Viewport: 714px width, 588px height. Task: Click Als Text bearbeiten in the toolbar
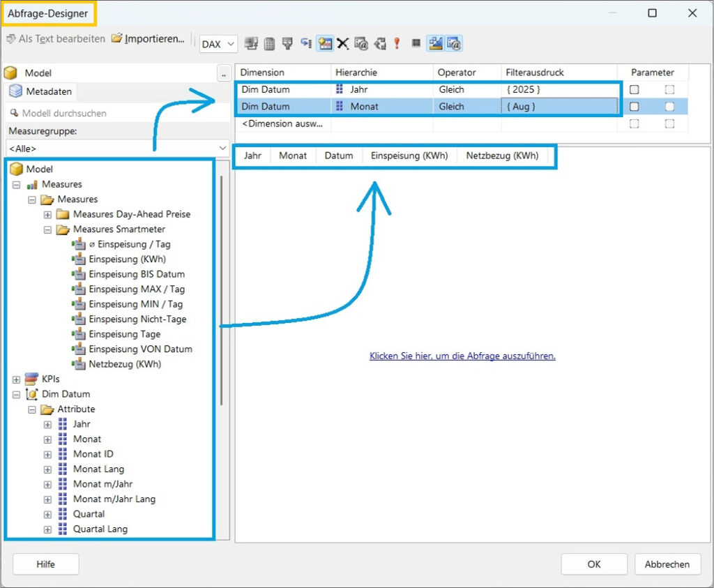[x=56, y=38]
